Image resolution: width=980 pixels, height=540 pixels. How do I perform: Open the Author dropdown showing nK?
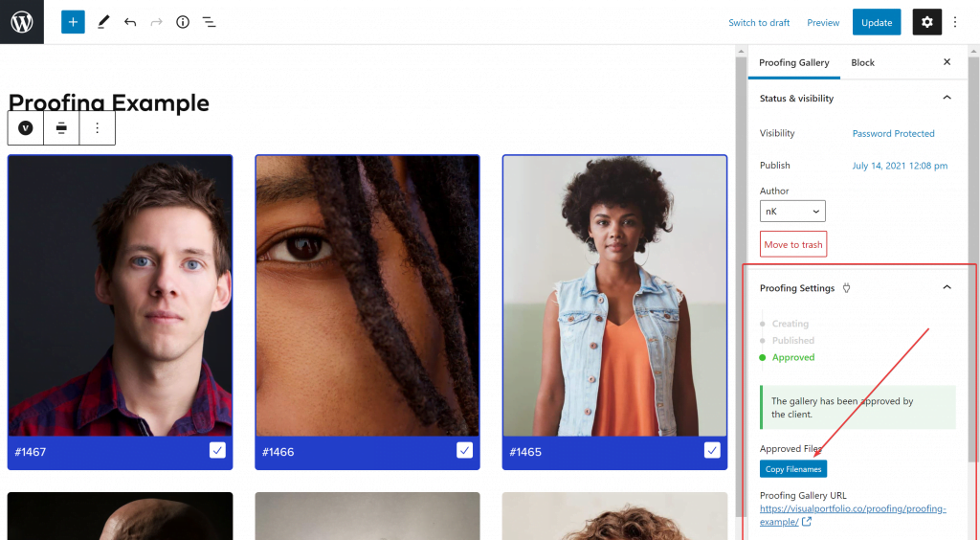(792, 212)
